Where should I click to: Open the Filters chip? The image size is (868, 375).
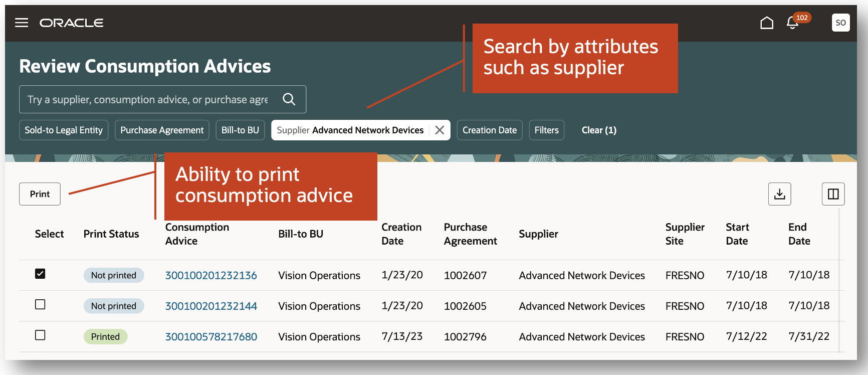click(x=546, y=130)
